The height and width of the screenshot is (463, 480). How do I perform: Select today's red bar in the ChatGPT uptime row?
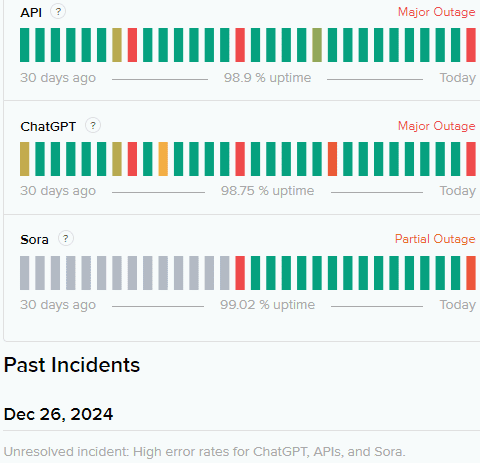pyautogui.click(x=471, y=159)
